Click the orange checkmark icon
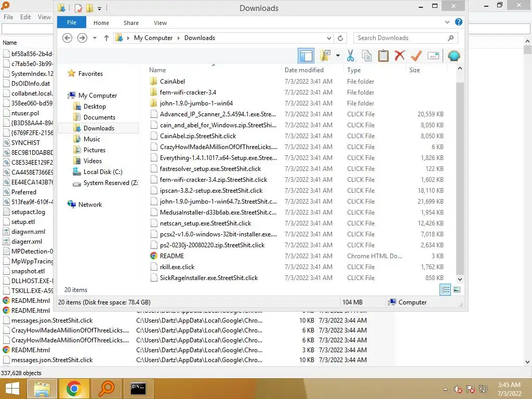The width and height of the screenshot is (532, 399). pyautogui.click(x=416, y=56)
